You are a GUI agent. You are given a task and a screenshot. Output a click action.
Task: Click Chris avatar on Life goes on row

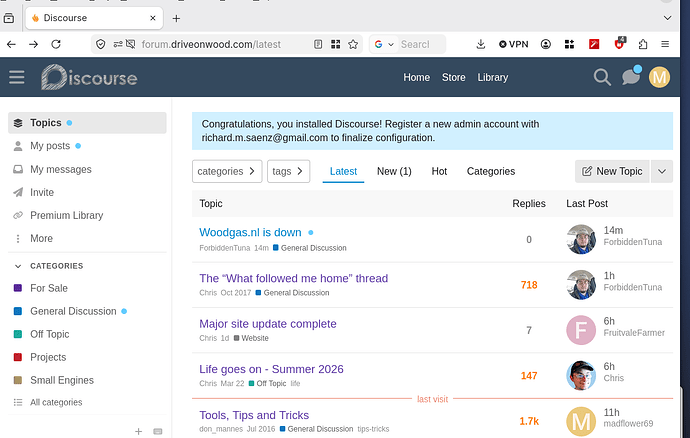click(x=581, y=375)
